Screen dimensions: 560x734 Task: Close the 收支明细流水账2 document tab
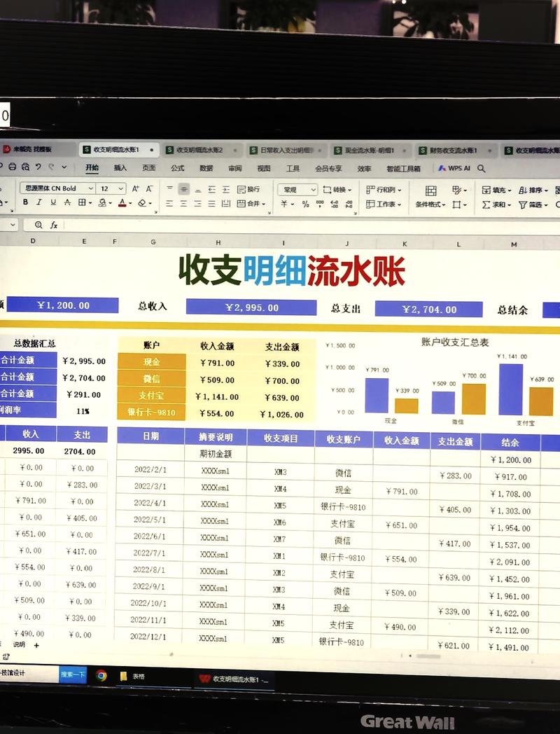click(x=235, y=151)
